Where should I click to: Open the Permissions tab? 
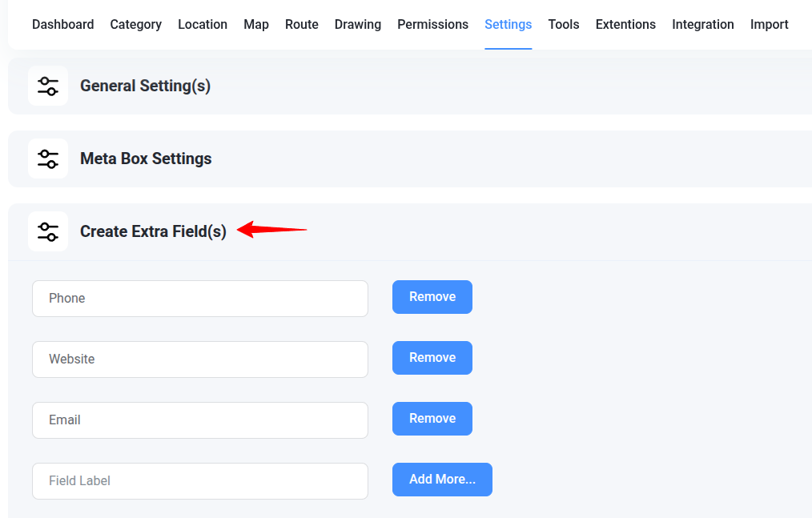(x=432, y=24)
